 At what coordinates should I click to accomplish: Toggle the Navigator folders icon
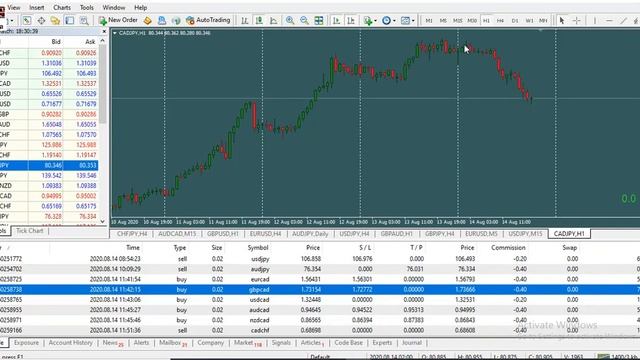coord(55,20)
